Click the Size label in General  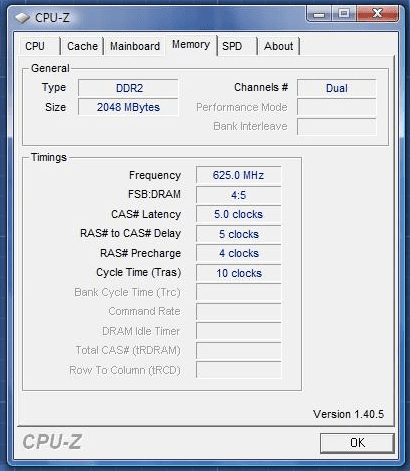(x=55, y=107)
